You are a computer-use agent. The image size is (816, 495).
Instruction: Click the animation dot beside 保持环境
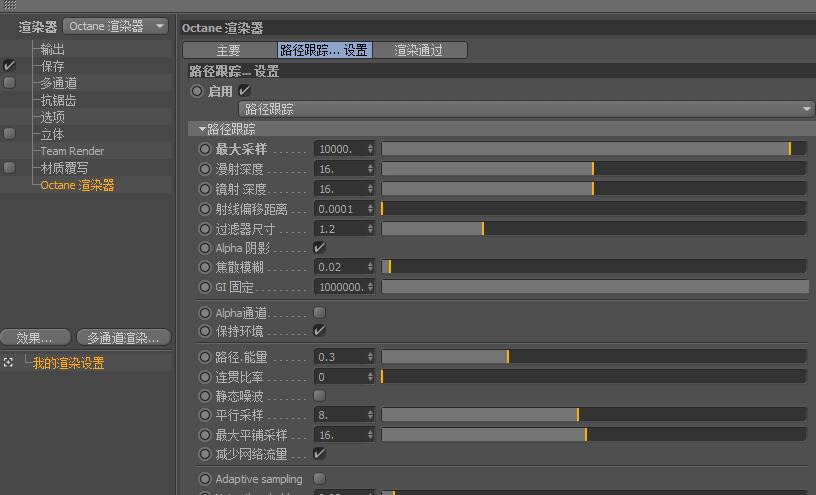[205, 331]
